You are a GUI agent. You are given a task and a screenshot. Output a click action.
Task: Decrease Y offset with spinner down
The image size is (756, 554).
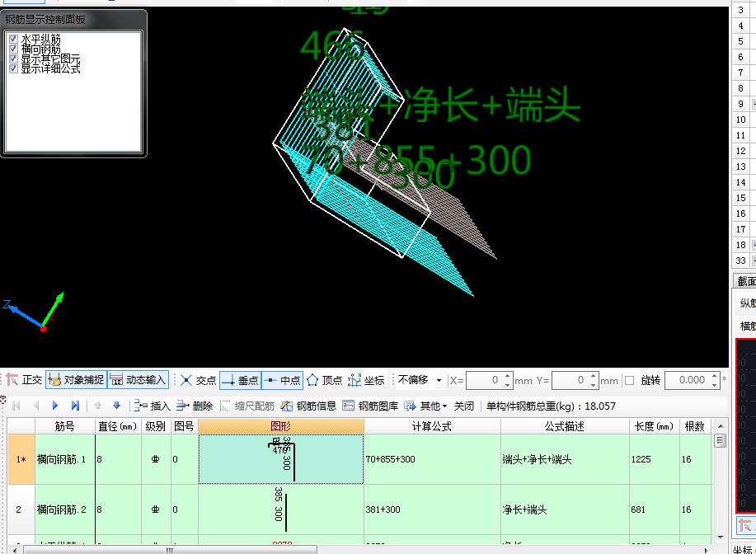coord(594,384)
